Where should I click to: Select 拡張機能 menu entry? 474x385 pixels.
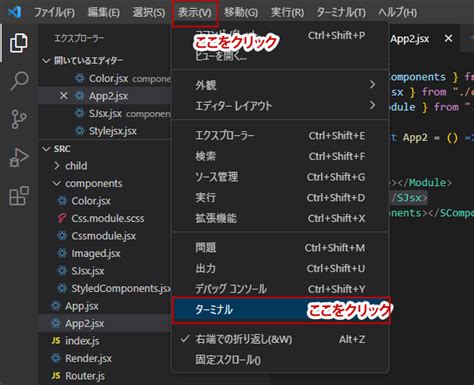280,218
